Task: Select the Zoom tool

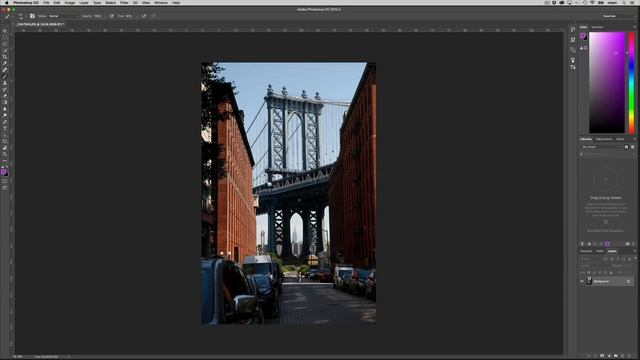Action: (x=5, y=155)
